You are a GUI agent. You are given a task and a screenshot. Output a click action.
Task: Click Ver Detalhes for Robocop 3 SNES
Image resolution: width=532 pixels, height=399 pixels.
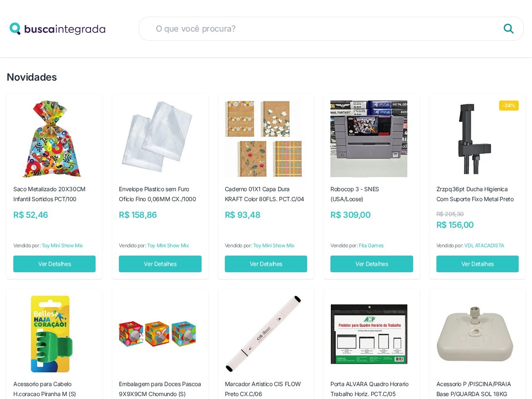click(372, 264)
